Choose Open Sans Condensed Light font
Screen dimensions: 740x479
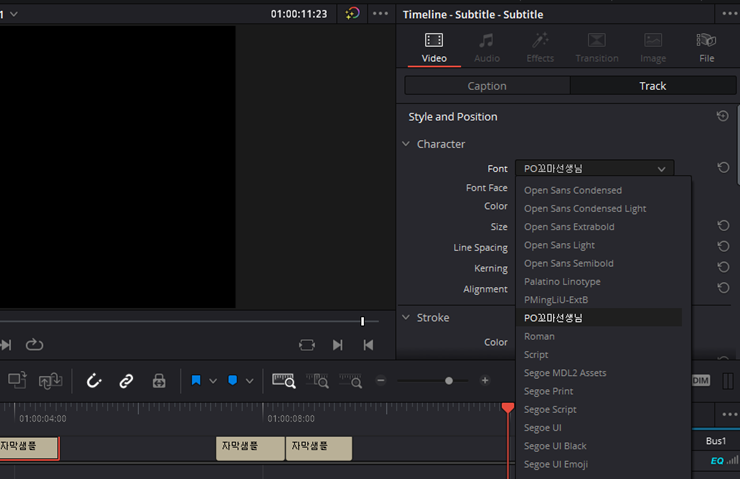coord(599,209)
